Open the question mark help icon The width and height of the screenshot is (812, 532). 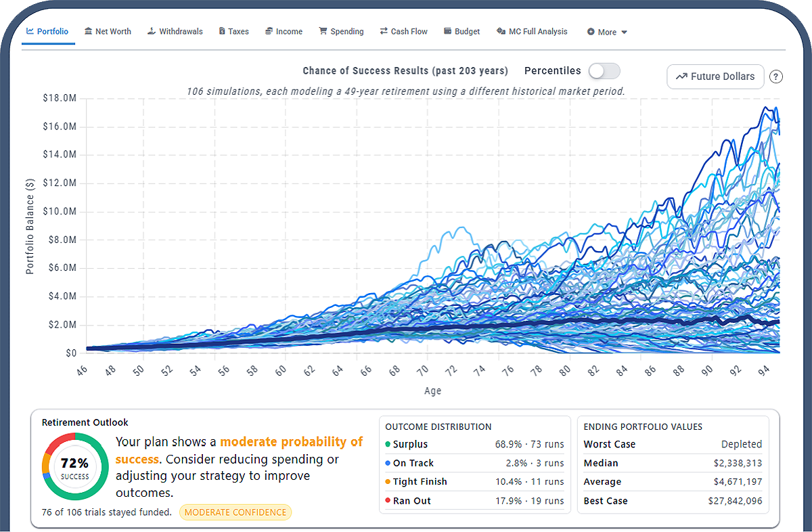tap(776, 76)
